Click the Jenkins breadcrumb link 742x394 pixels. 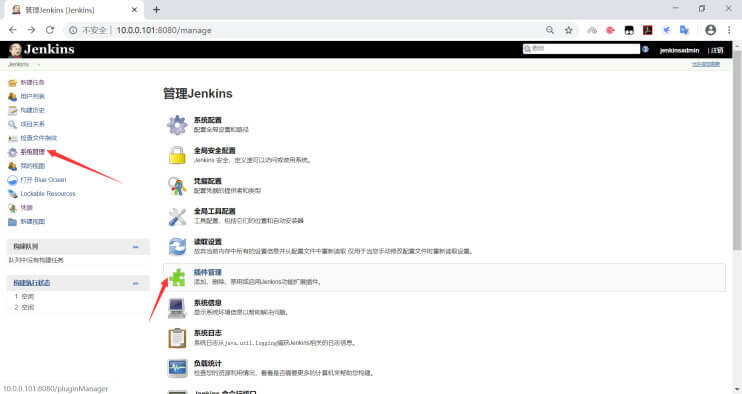pyautogui.click(x=18, y=65)
